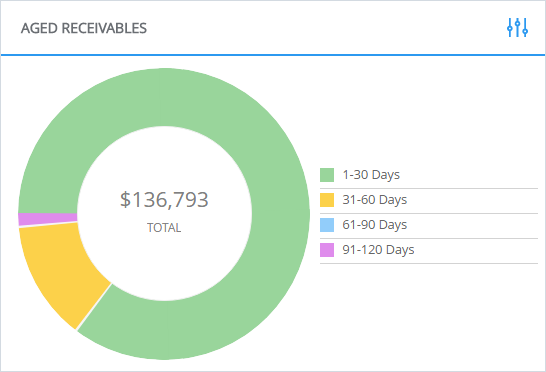Open the Aged Receivables filter settings icon
Image resolution: width=546 pixels, height=372 pixels.
(x=517, y=28)
